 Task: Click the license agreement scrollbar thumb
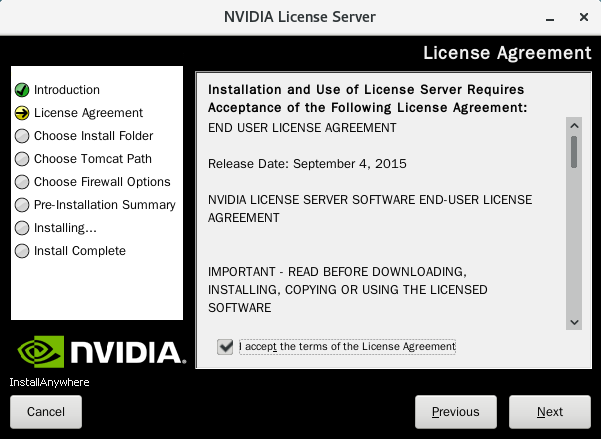pyautogui.click(x=574, y=152)
